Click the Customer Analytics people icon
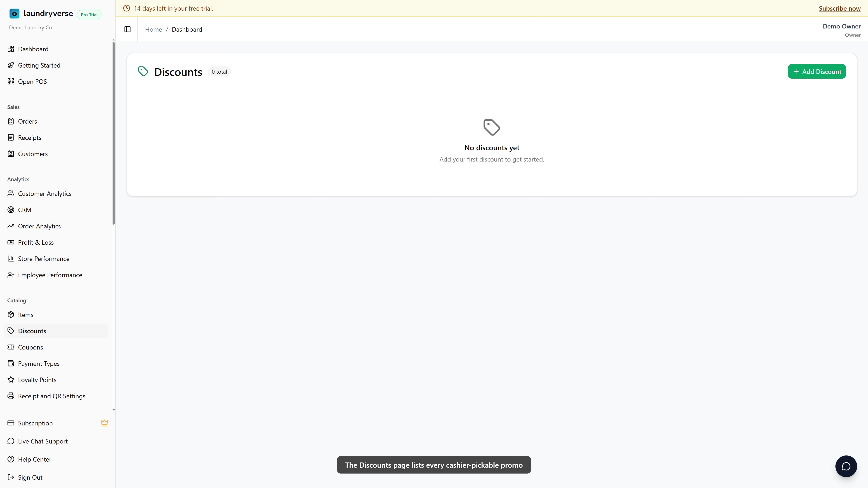Screen dimensions: 868x488 click(x=11, y=194)
